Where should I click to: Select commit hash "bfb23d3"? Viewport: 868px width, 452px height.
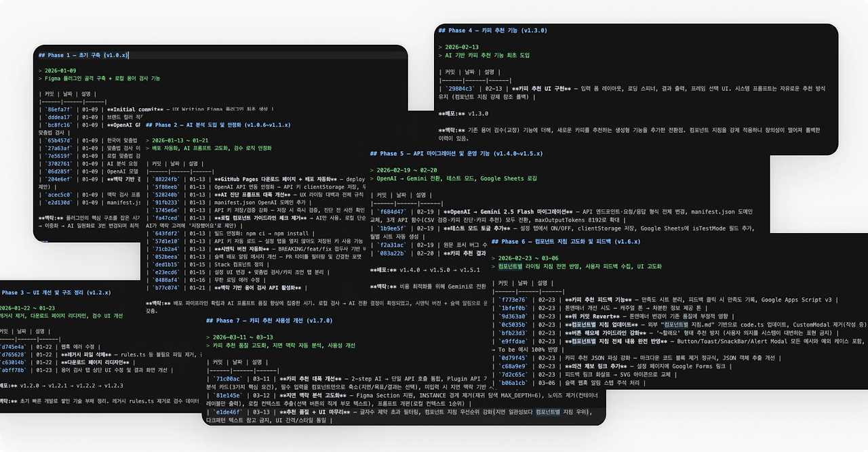pos(513,333)
